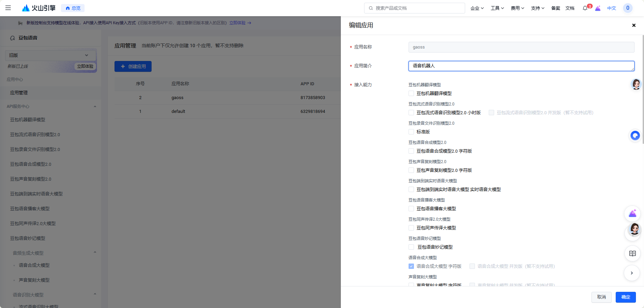Open the 支持 dropdown menu

coord(538,8)
